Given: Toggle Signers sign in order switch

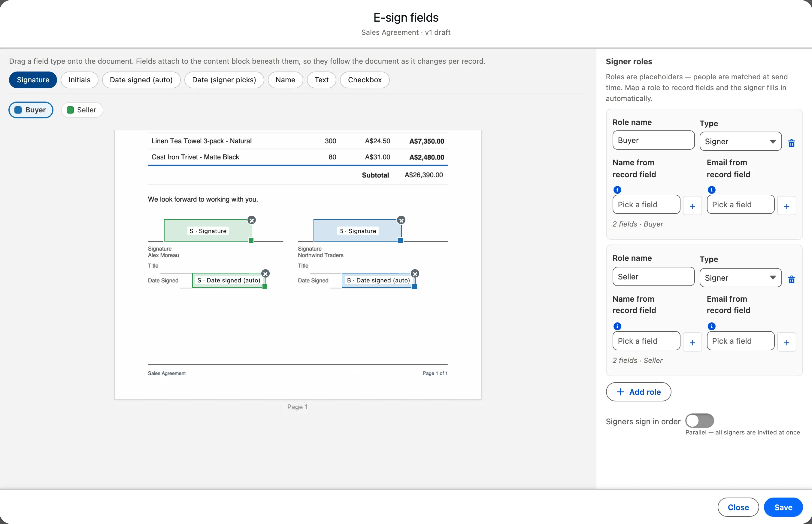Looking at the screenshot, I should click(699, 421).
